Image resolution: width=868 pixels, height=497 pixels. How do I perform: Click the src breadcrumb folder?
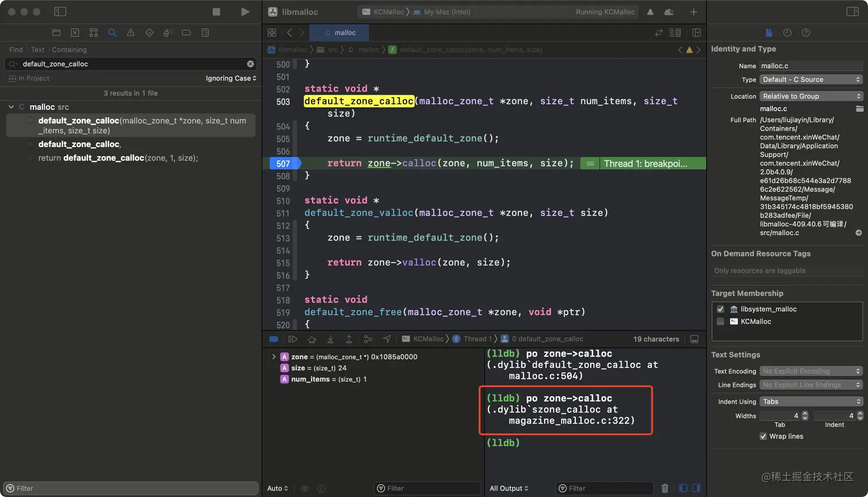[x=328, y=50]
